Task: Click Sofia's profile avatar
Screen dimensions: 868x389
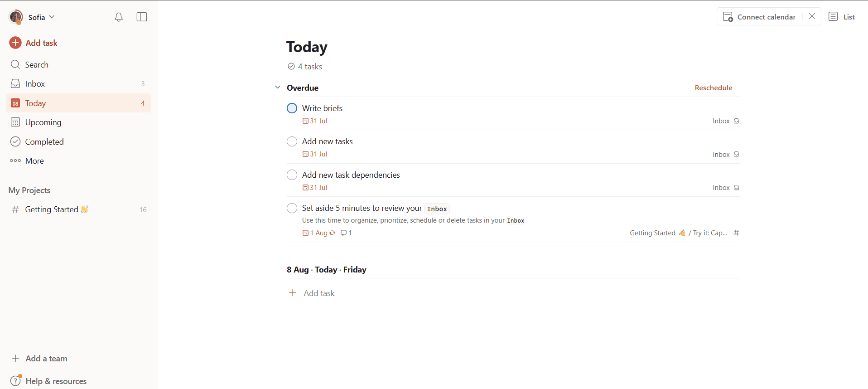Action: (16, 17)
